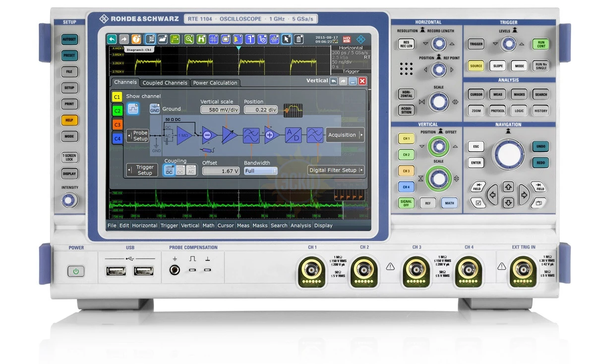
Task: Open the orange help question-mark tool
Action: pyautogui.click(x=136, y=39)
